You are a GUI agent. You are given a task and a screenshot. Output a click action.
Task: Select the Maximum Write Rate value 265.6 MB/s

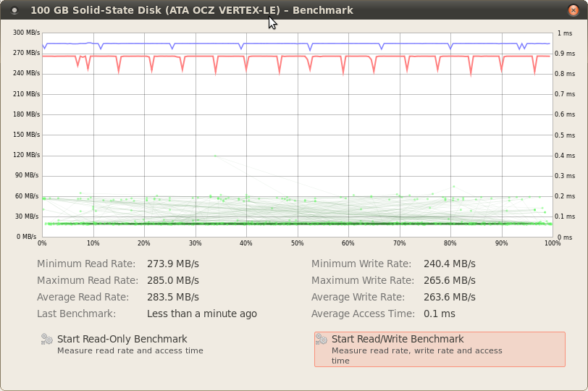tap(450, 280)
